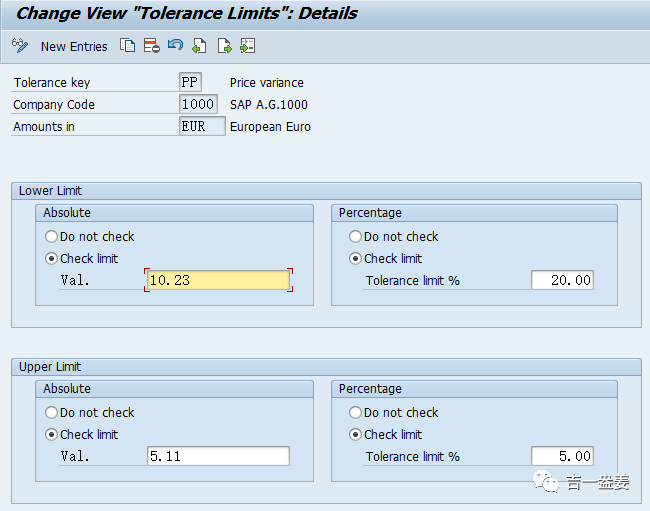Image resolution: width=650 pixels, height=511 pixels.
Task: Click the Lower Limit 'Tolerance limit %' label
Action: pos(412,281)
